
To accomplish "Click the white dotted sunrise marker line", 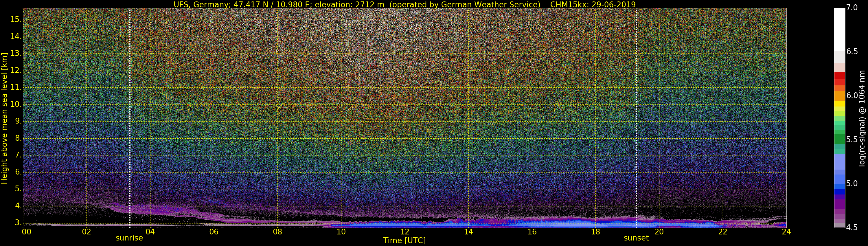I will coord(130,118).
